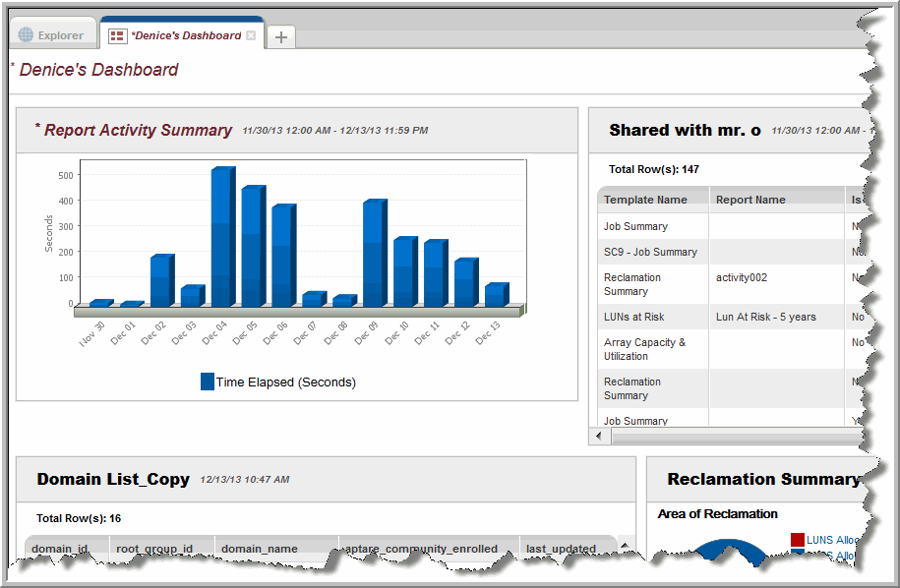
Task: Click the last_updated column header
Action: pyautogui.click(x=561, y=549)
